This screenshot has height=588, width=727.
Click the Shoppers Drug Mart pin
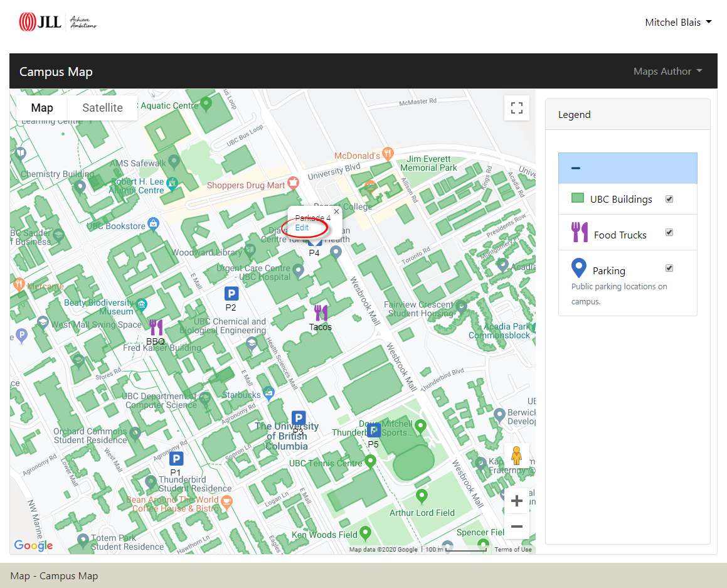[293, 182]
